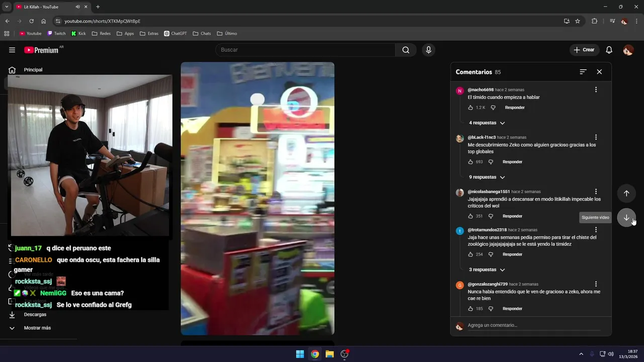Dislike nacho6698's comment

[493, 108]
